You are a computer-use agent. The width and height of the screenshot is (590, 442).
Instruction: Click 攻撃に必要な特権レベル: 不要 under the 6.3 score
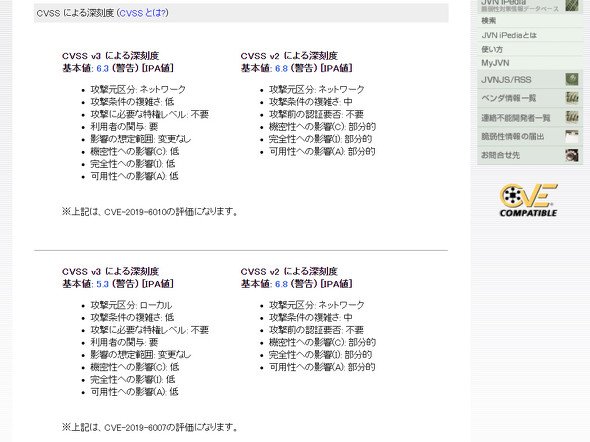pyautogui.click(x=149, y=114)
